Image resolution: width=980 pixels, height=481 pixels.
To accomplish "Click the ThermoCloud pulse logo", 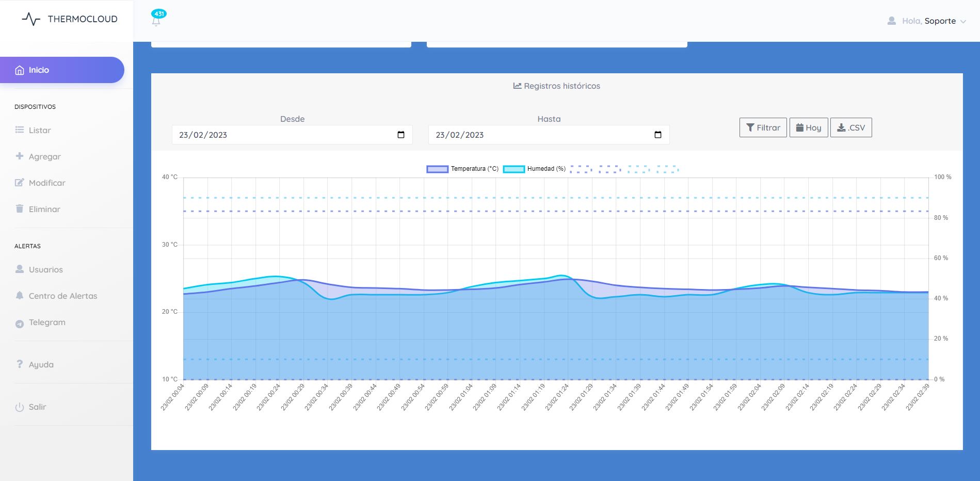I will [x=31, y=19].
